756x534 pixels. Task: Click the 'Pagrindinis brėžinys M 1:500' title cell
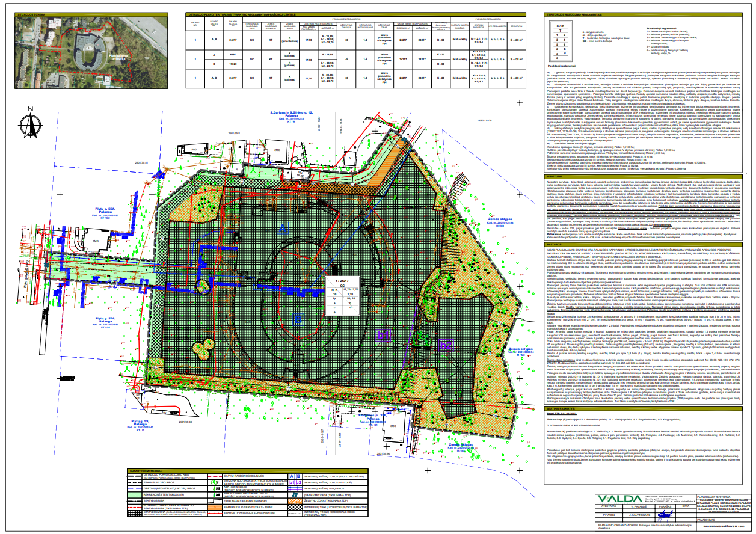[724, 527]
